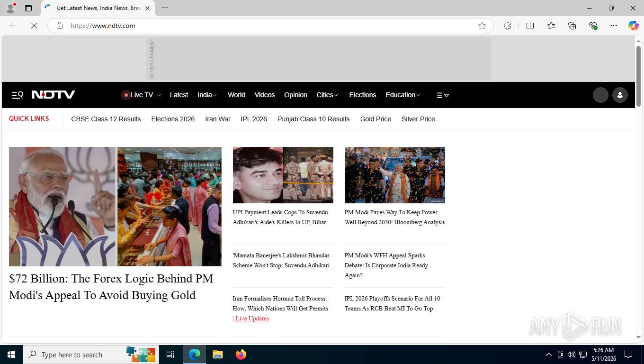This screenshot has width=644, height=364.
Task: Open the NDTV search menu icon
Action: click(18, 95)
